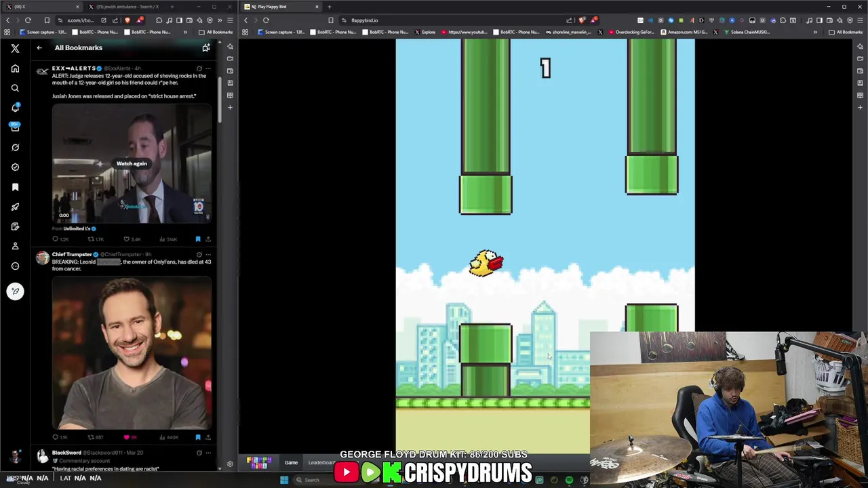Open the X home feed icon
Image resolution: width=868 pixels, height=488 pixels.
point(15,68)
